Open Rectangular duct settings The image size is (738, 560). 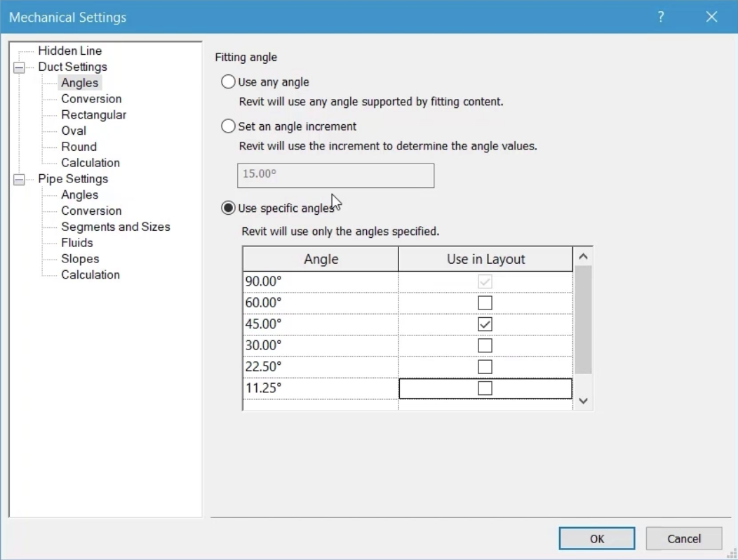94,114
